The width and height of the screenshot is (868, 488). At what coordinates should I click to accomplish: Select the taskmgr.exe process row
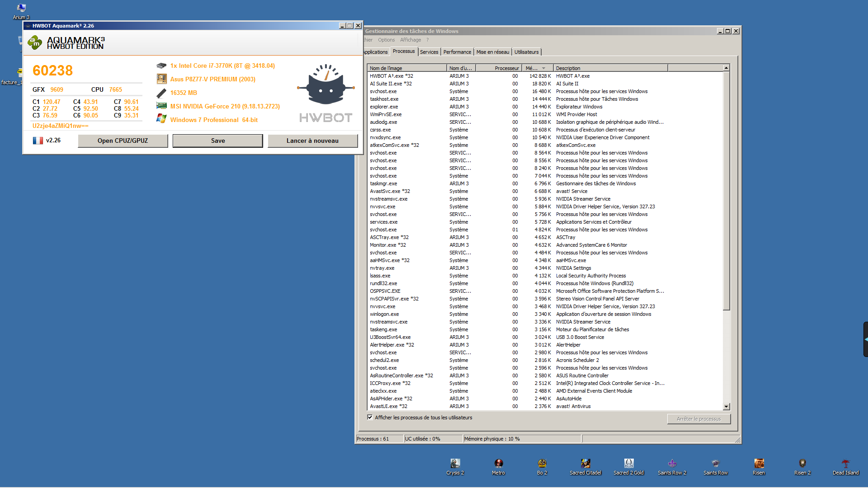[545, 183]
